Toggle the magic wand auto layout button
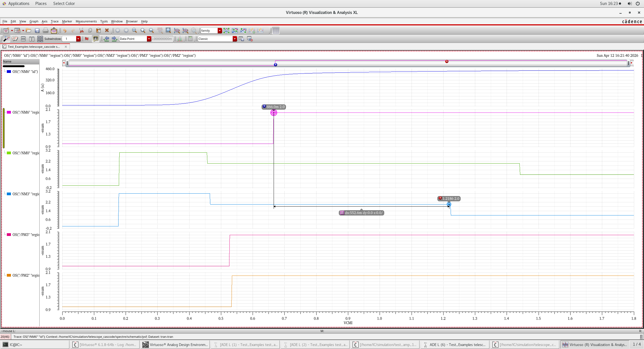The image size is (644, 349). (x=6, y=39)
